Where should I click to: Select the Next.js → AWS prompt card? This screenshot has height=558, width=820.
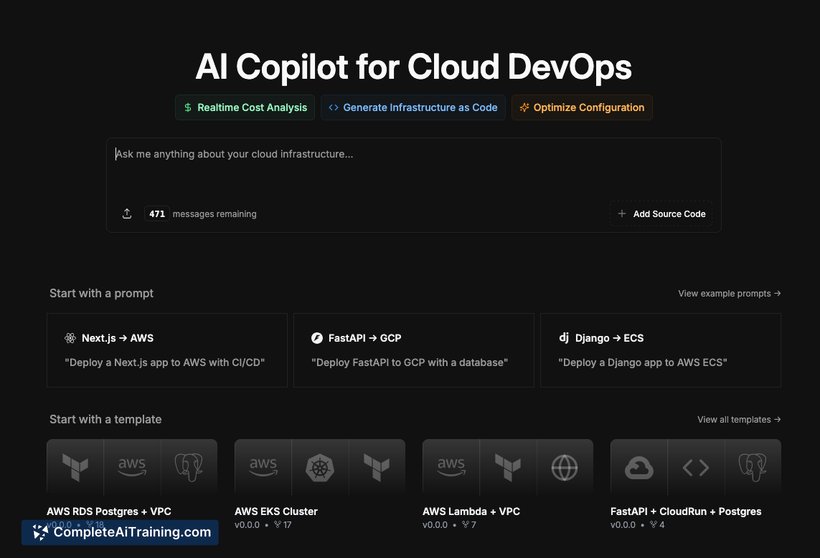(x=167, y=350)
